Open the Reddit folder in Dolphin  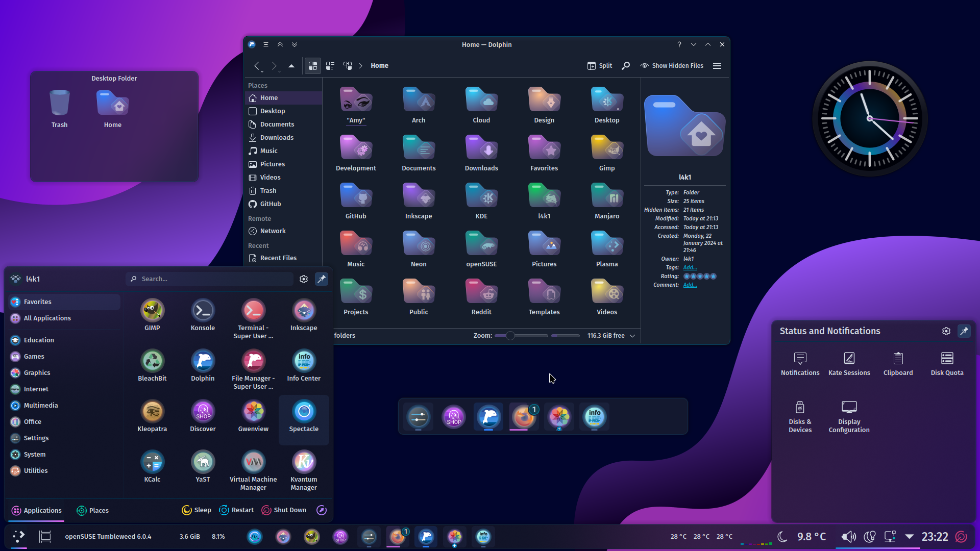[481, 297]
